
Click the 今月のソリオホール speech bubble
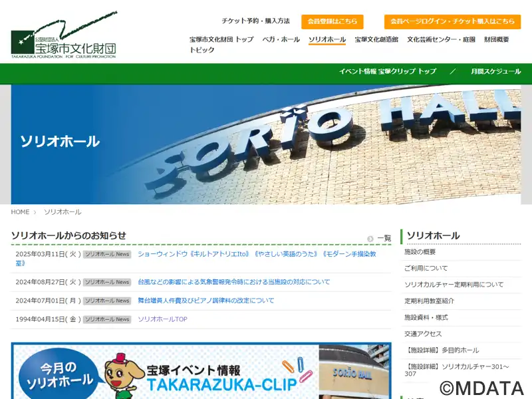tap(61, 374)
